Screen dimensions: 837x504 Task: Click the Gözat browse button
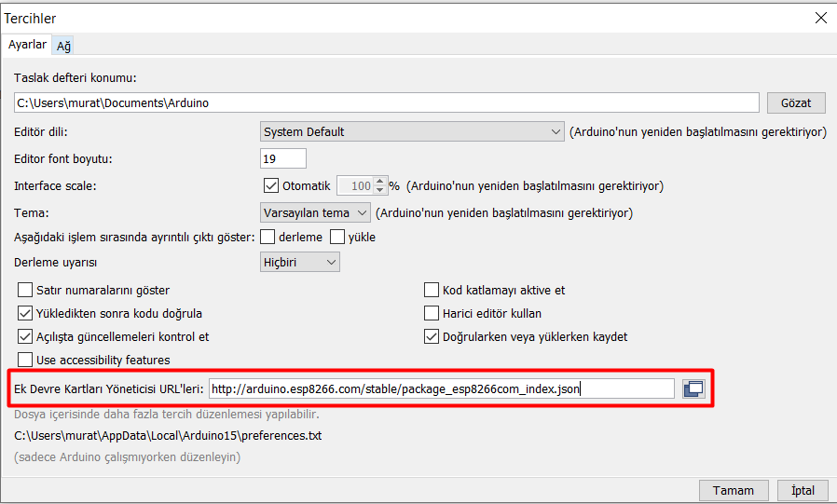click(x=796, y=102)
